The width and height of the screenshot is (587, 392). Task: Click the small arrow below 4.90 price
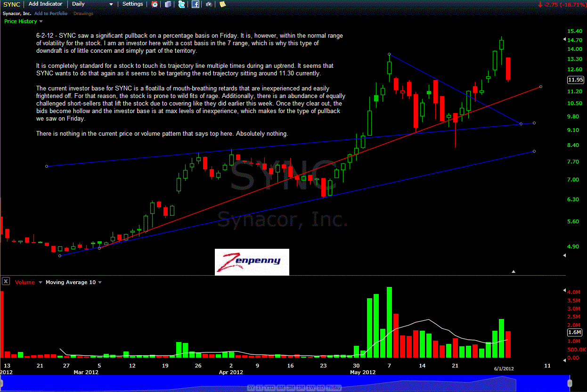coord(565,255)
